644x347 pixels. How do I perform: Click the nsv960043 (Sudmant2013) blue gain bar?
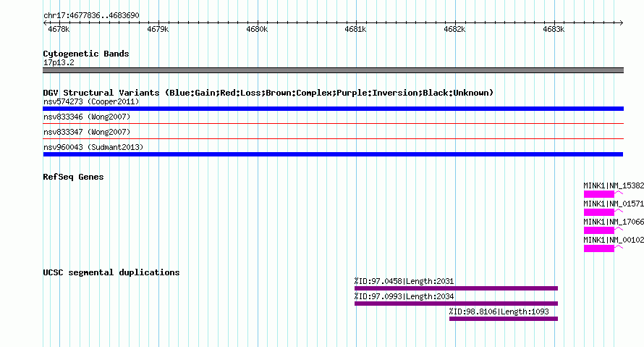333,154
